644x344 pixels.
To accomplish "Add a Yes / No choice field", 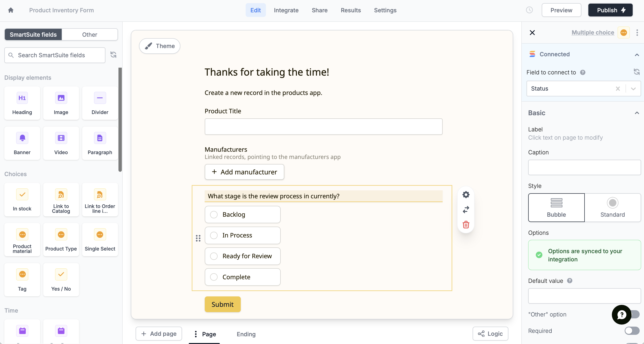I will coord(61,279).
